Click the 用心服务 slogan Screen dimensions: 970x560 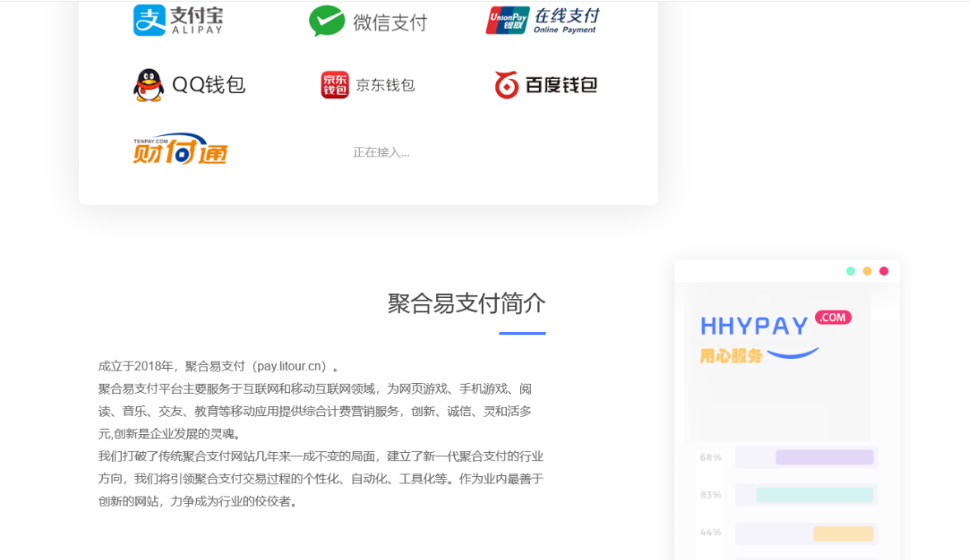click(x=731, y=356)
